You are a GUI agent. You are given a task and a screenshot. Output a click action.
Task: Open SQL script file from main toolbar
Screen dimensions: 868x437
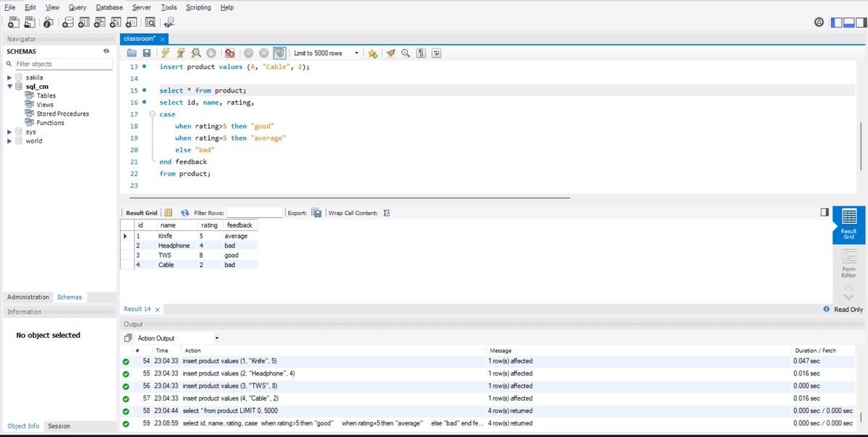30,23
